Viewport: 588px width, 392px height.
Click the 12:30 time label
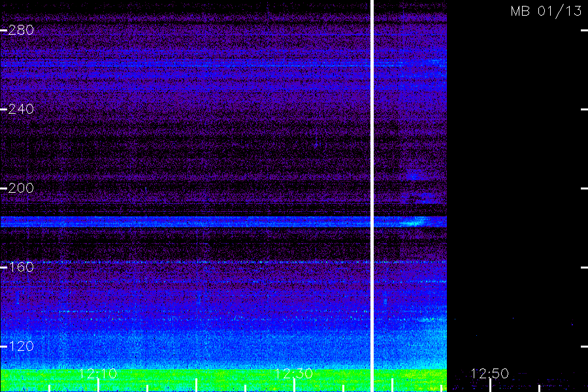(293, 373)
